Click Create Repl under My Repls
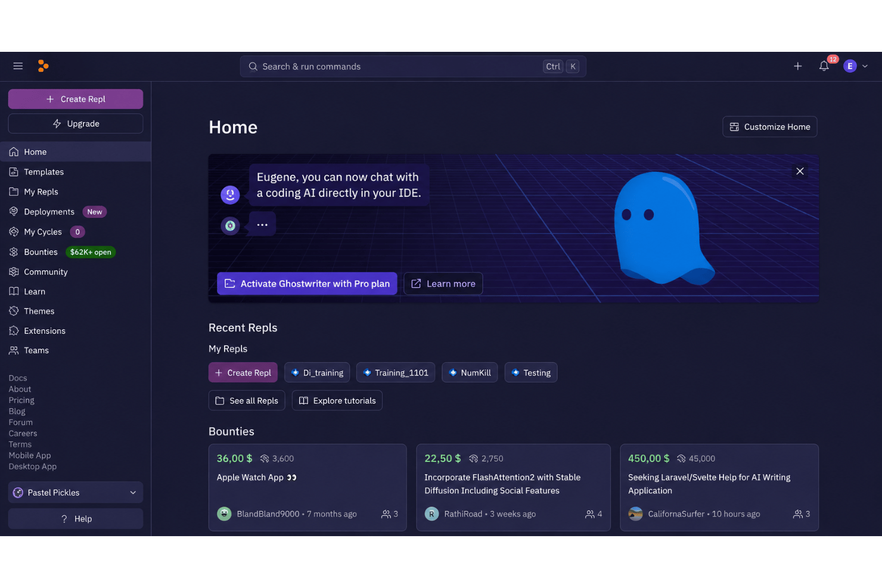Screen dimensions: 882x588 [x=243, y=373]
